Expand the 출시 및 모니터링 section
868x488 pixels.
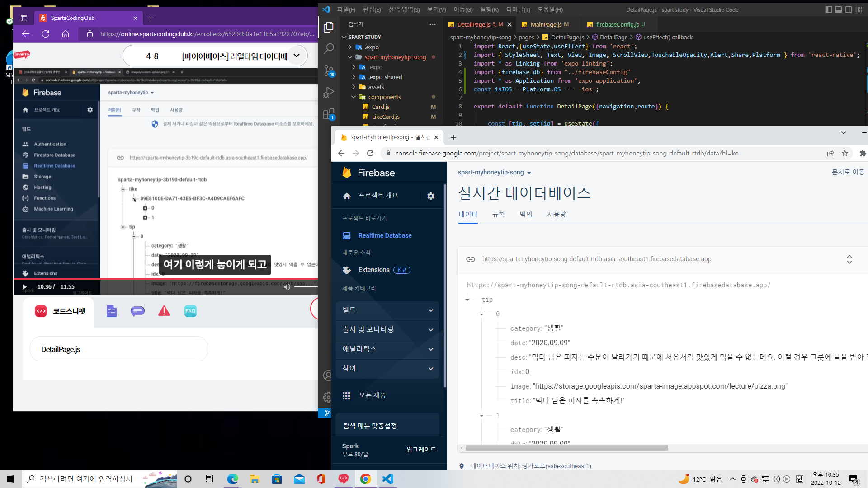click(x=387, y=330)
